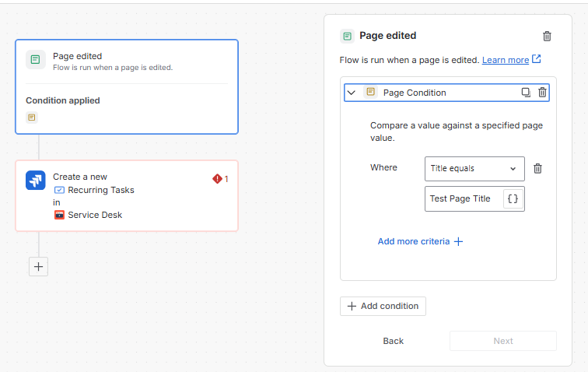Remove the Title equals criteria row
Screen dimensions: 588x372
tap(537, 169)
